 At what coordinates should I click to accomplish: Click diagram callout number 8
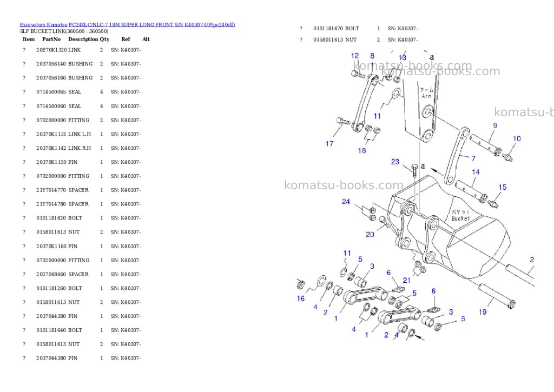[372, 56]
